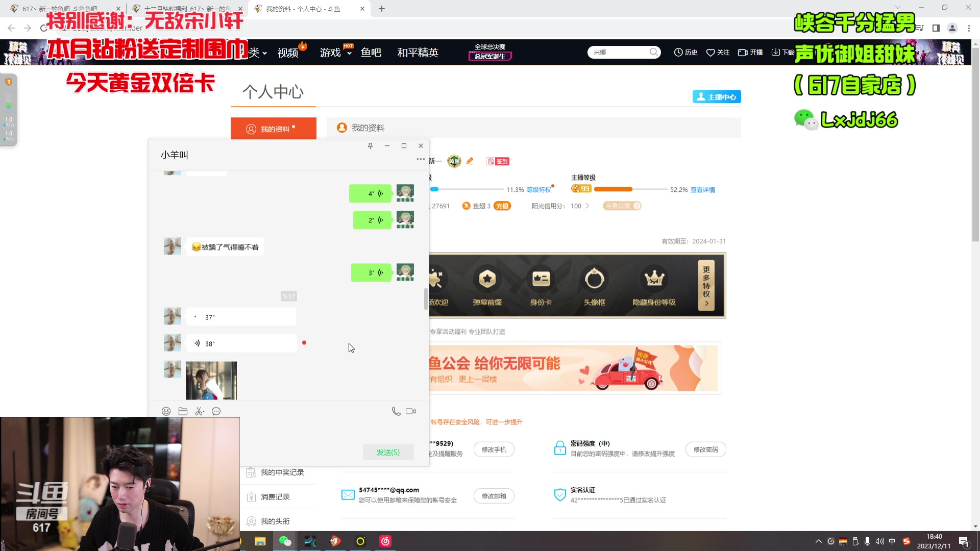The width and height of the screenshot is (980, 551).
Task: Show hidden tray icons arrow
Action: coord(819,541)
